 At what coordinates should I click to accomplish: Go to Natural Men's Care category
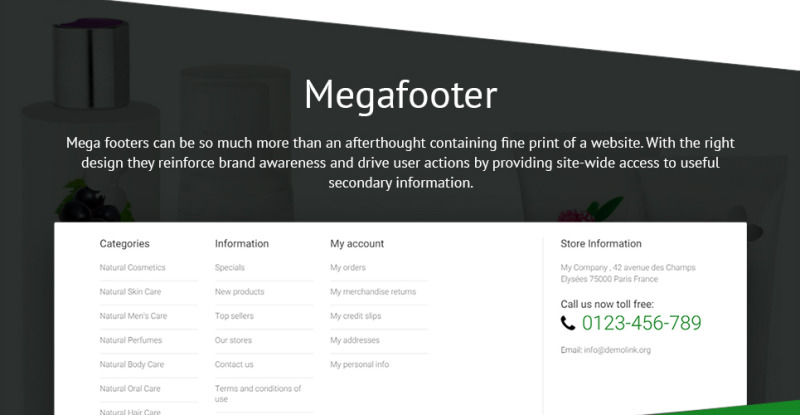[133, 316]
